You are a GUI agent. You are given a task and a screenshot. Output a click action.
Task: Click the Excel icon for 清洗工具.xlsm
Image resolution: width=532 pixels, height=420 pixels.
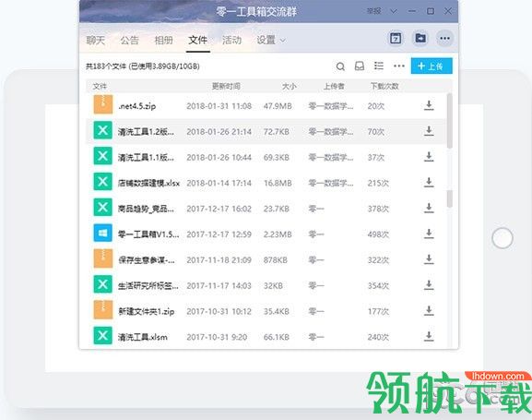tap(102, 335)
